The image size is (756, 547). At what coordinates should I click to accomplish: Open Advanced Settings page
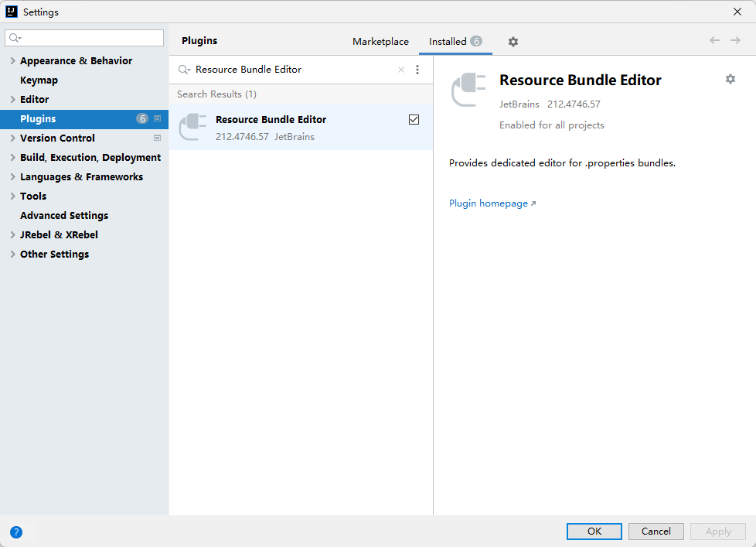(x=64, y=216)
